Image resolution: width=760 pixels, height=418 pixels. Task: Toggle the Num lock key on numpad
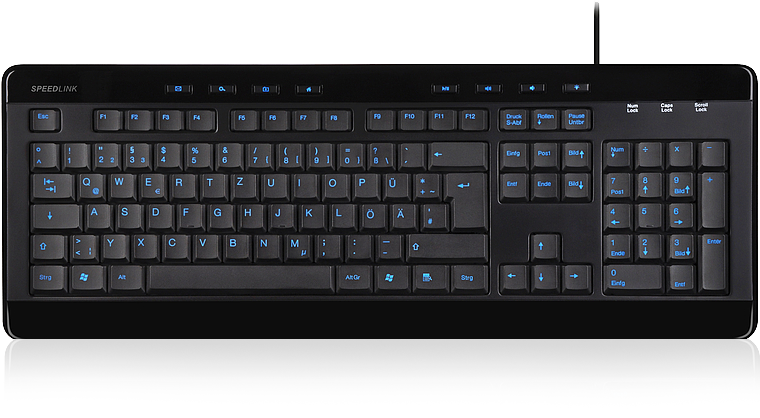click(618, 153)
